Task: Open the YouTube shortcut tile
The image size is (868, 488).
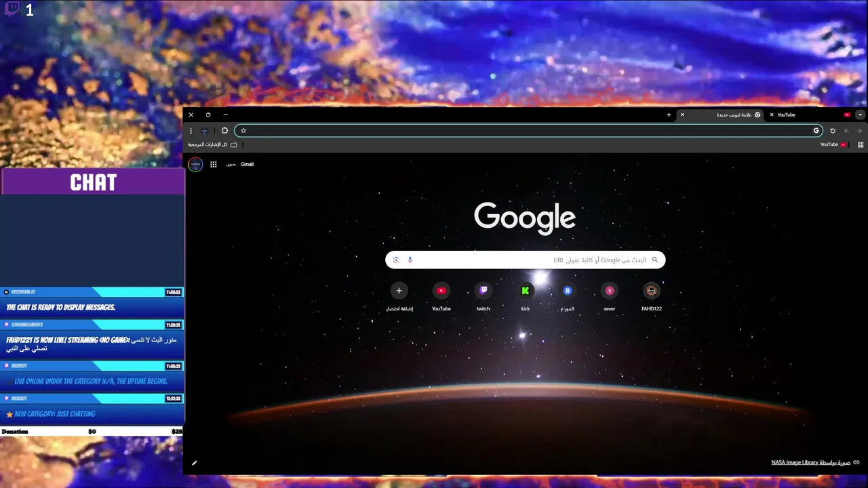Action: (441, 297)
